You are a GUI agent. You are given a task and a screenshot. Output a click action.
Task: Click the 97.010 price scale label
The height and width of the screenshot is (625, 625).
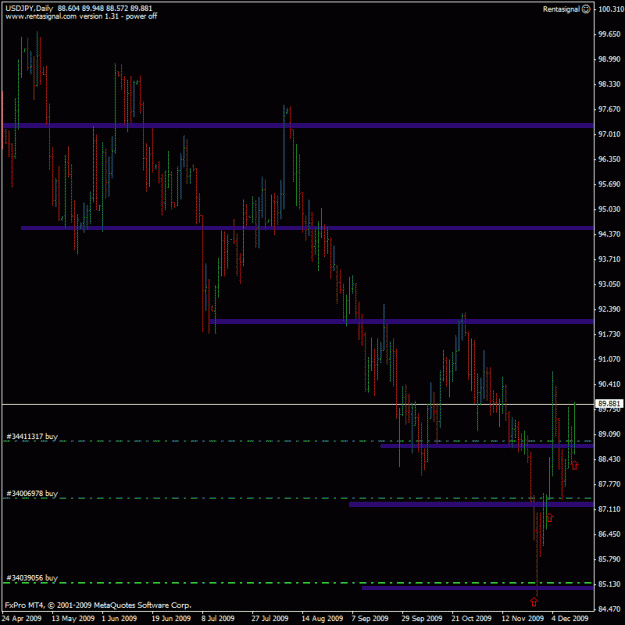[610, 134]
